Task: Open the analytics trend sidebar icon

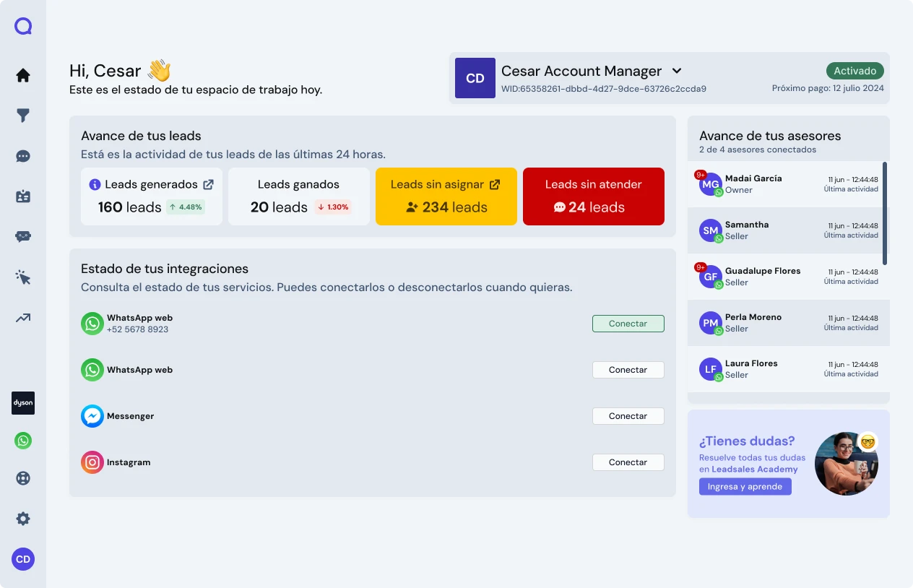Action: pos(22,317)
